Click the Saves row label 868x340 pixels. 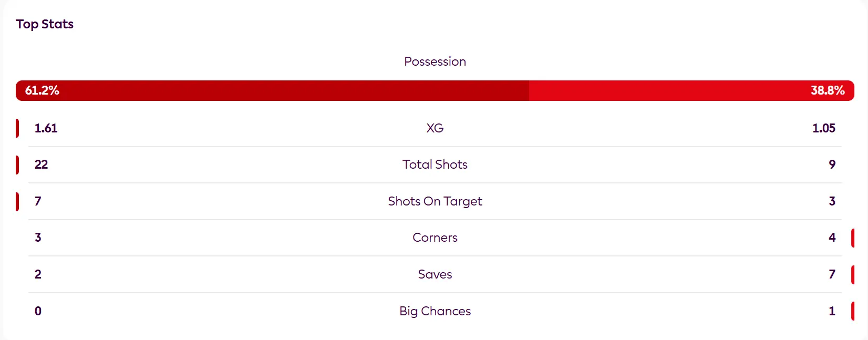[435, 274]
